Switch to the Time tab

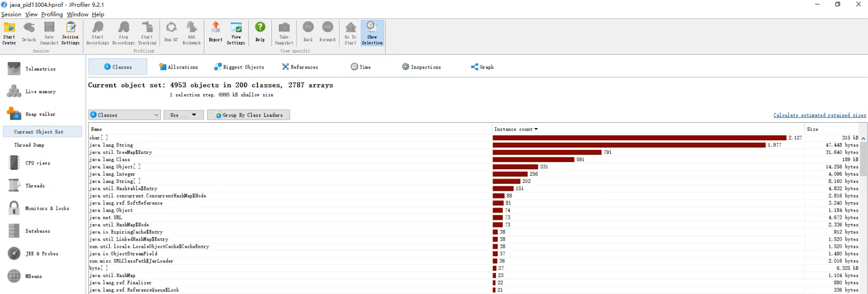coord(361,67)
